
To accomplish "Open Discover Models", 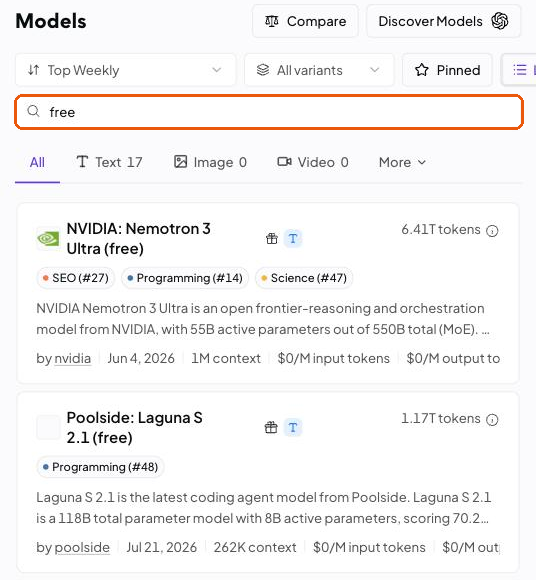I will coord(443,21).
